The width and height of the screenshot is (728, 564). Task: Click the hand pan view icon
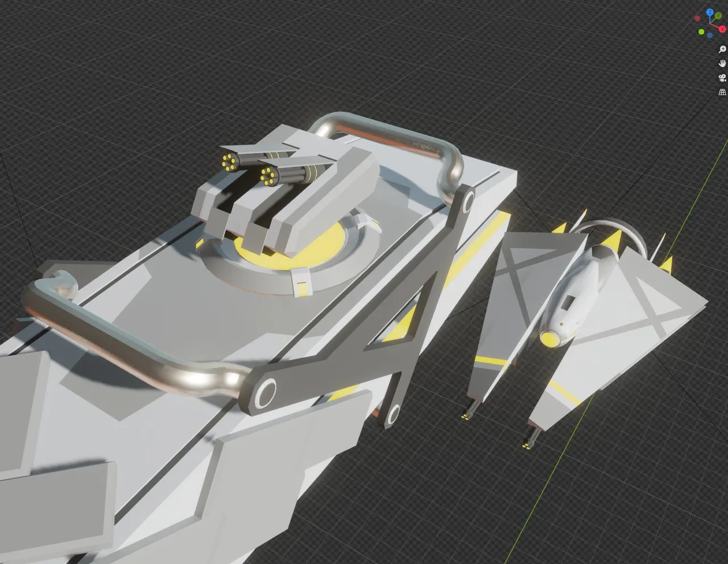pyautogui.click(x=722, y=63)
